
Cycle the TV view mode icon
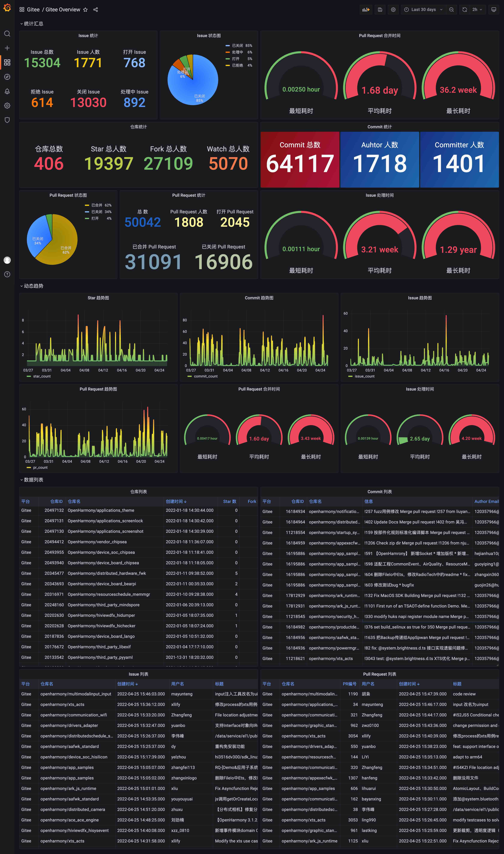pyautogui.click(x=494, y=9)
